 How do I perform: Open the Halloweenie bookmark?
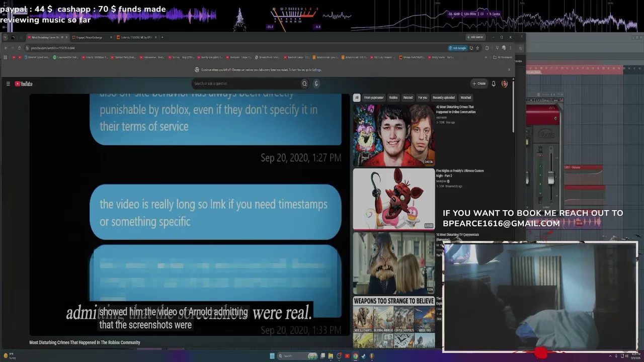coord(152,57)
